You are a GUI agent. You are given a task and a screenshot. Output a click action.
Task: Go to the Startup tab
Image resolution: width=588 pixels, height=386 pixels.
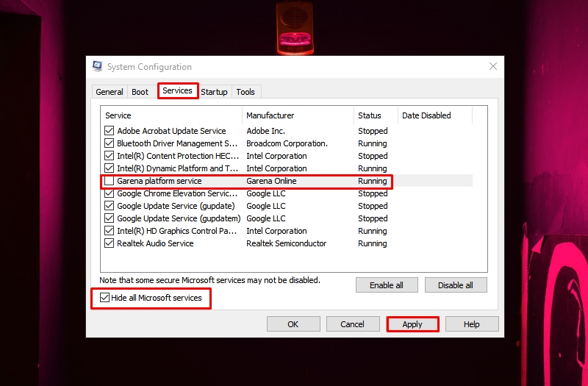click(x=214, y=92)
